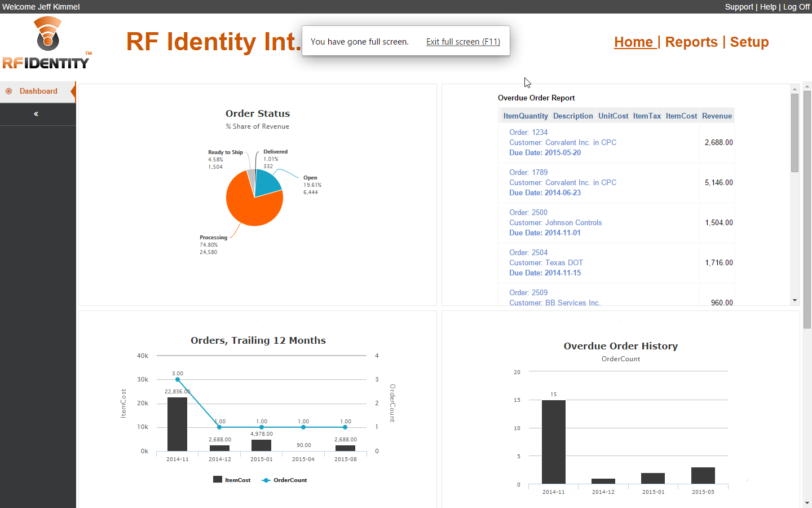Viewport: 812px width, 508px height.
Task: Click the Orders, Trailing 12 Months title
Action: point(258,340)
